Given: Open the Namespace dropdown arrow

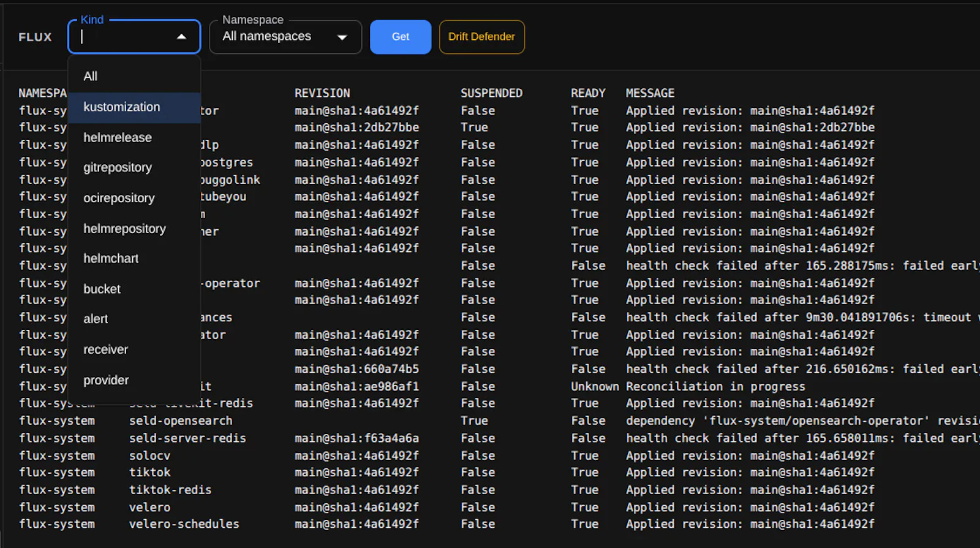Looking at the screenshot, I should point(342,37).
